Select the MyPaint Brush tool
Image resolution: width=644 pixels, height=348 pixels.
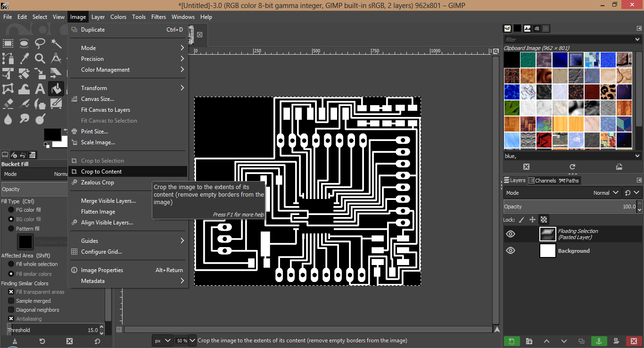(x=56, y=103)
